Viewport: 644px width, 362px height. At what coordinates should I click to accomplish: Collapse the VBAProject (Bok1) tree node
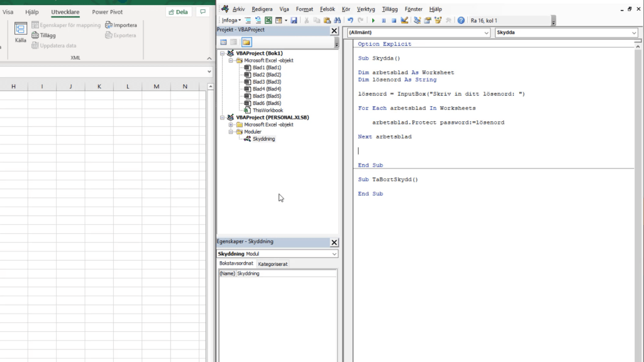223,53
